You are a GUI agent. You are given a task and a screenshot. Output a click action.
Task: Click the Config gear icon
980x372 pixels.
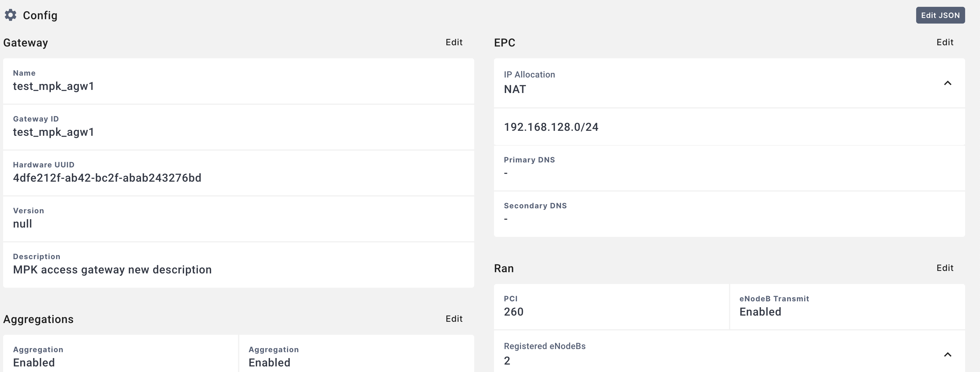11,15
